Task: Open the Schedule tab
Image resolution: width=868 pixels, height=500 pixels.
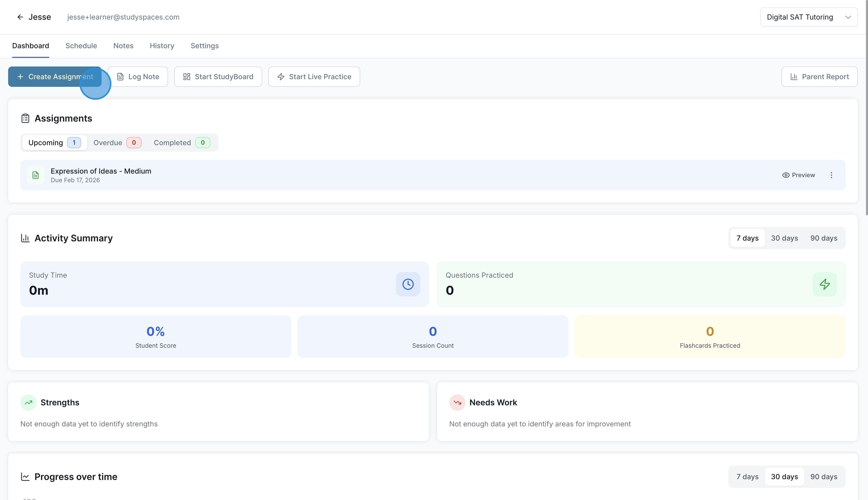Action: (81, 46)
